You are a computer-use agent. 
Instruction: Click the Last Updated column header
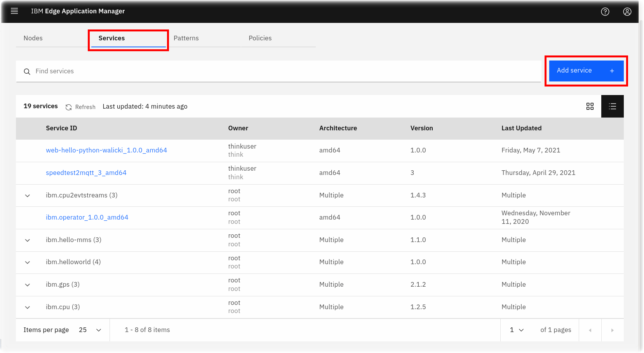[521, 128]
